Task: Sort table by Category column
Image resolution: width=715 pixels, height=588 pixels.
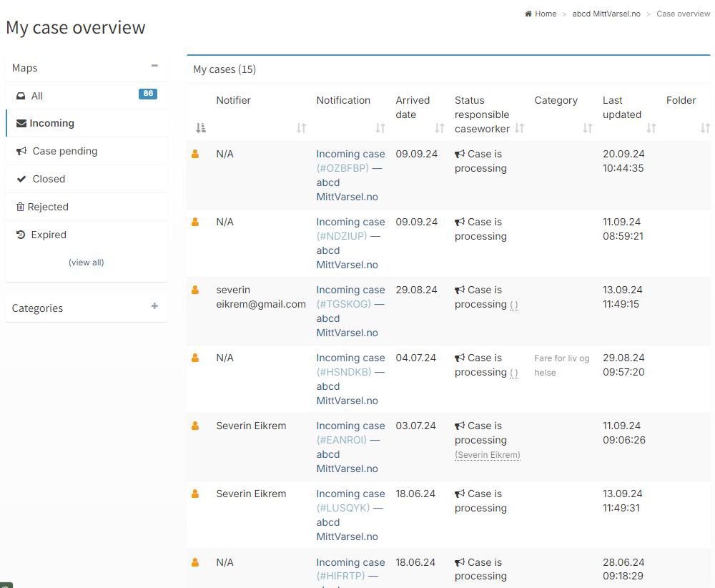Action: (x=587, y=128)
